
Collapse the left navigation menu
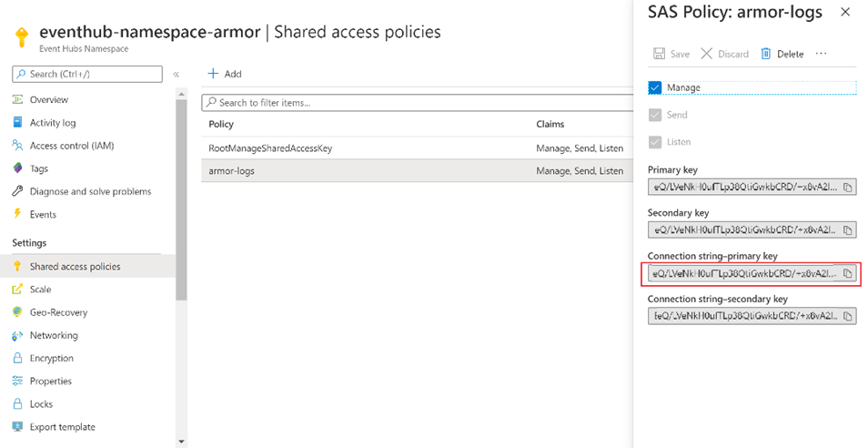coord(176,74)
